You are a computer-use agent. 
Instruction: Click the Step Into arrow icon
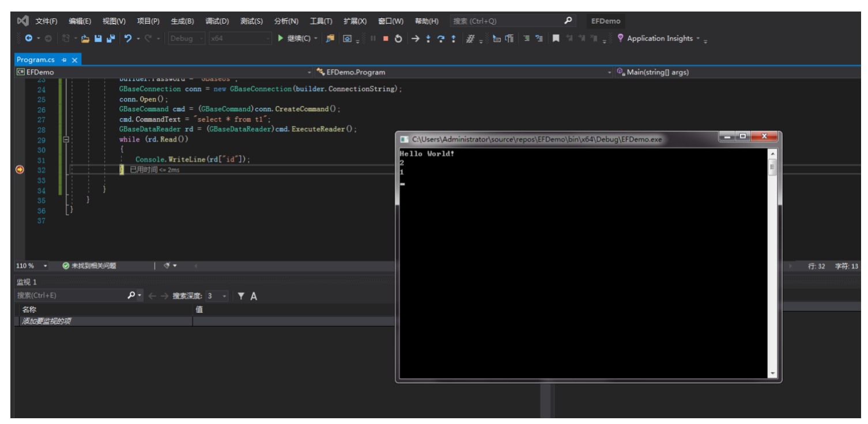tap(428, 39)
